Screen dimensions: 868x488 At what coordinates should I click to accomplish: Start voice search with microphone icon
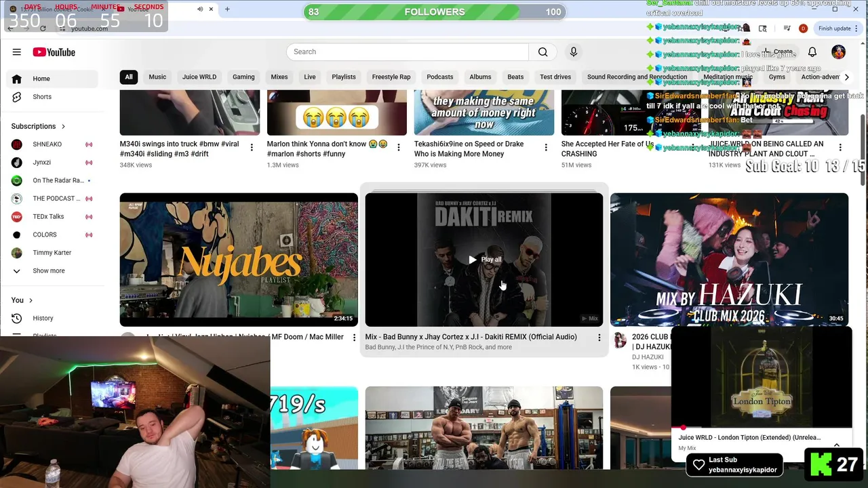coord(574,52)
